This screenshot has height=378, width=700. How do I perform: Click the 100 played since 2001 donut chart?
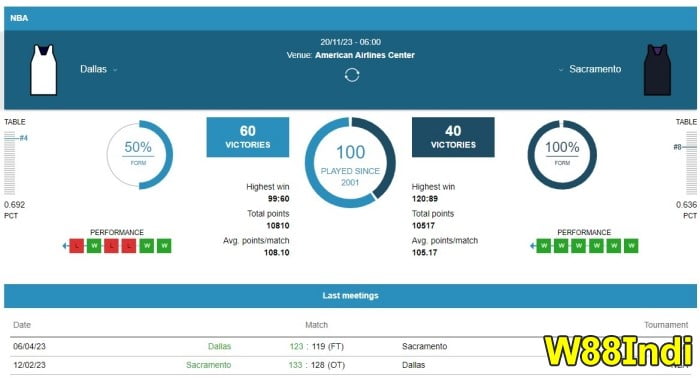click(350, 162)
